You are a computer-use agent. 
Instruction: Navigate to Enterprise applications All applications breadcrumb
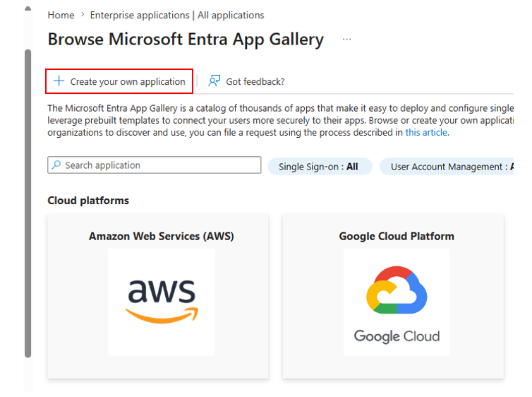coord(177,15)
